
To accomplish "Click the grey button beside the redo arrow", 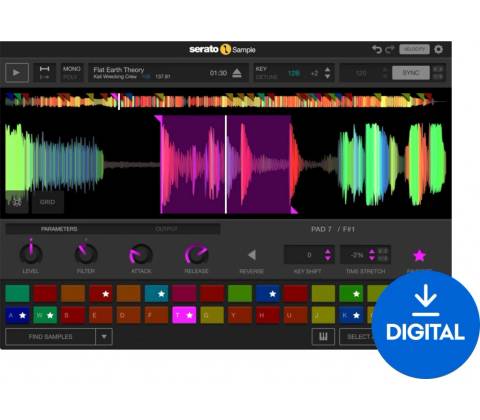I will pyautogui.click(x=414, y=49).
